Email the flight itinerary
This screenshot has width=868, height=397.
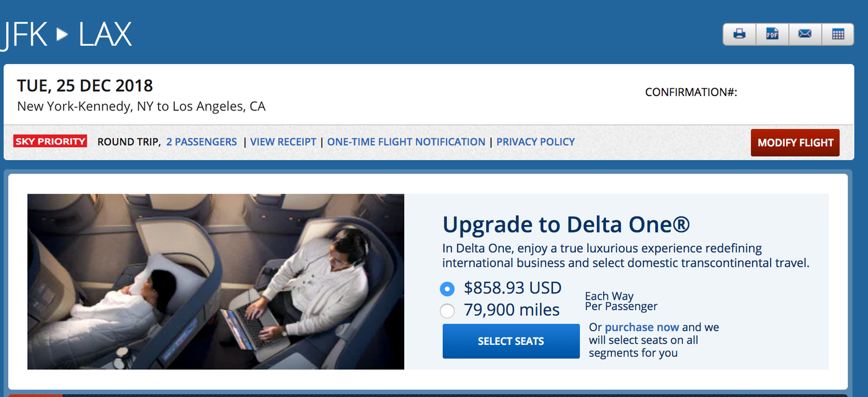coord(805,34)
